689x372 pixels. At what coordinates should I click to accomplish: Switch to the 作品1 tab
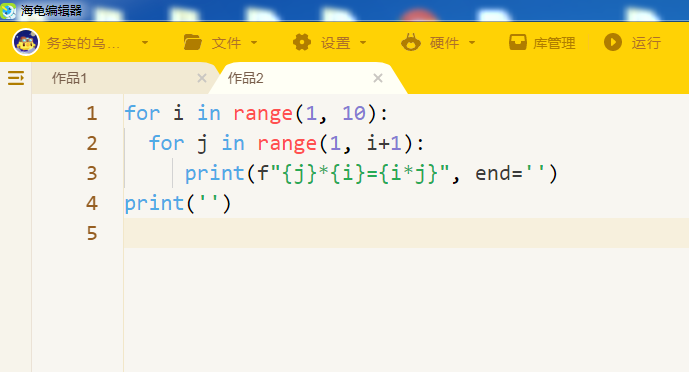coord(69,78)
